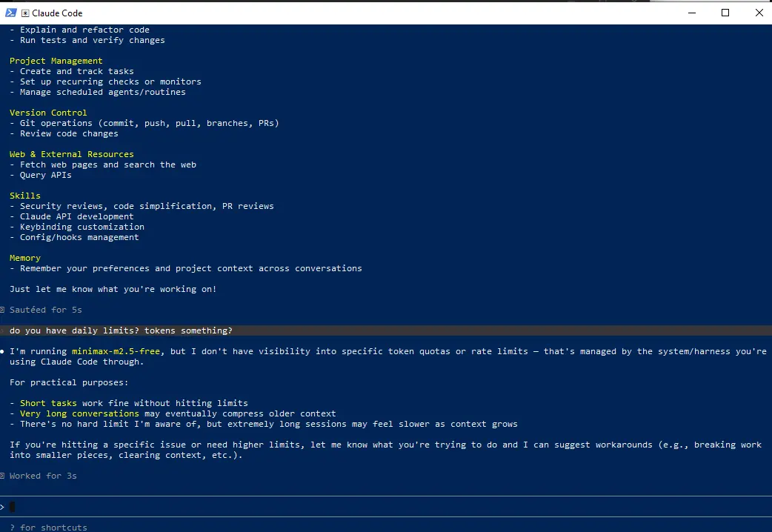Click the 'Sautéed for 5s' status line
Viewport: 772px width, 532px height.
(x=45, y=310)
